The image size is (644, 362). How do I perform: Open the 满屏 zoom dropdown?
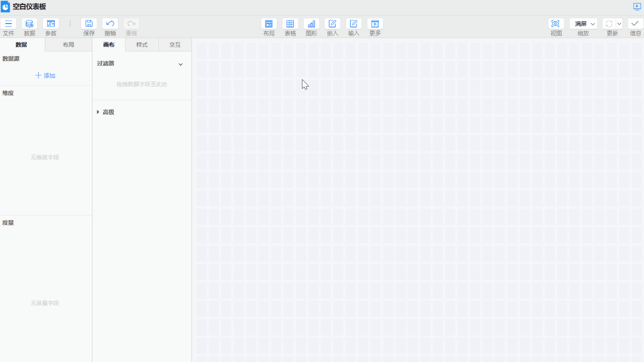pyautogui.click(x=583, y=24)
